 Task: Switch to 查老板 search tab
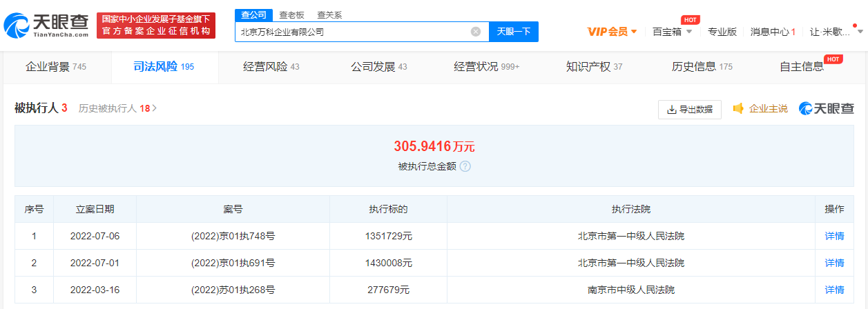coord(291,14)
